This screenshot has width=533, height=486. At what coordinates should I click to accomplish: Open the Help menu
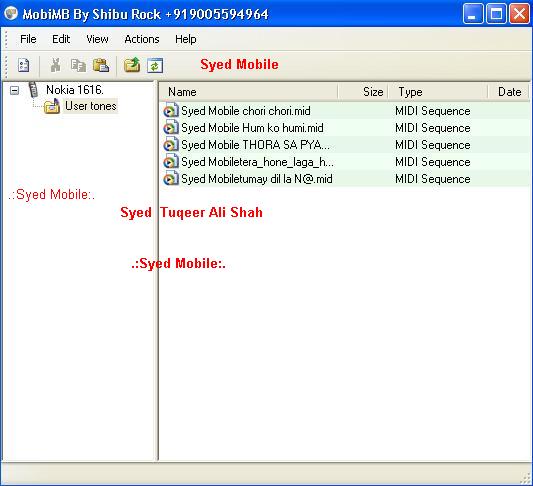[186, 39]
